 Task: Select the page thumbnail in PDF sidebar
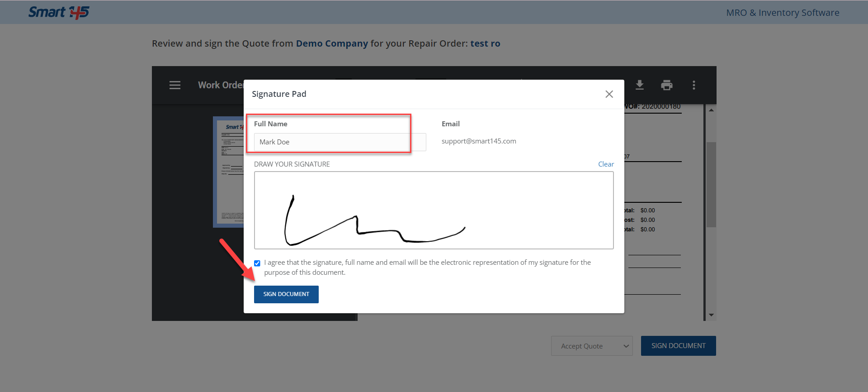pos(229,172)
